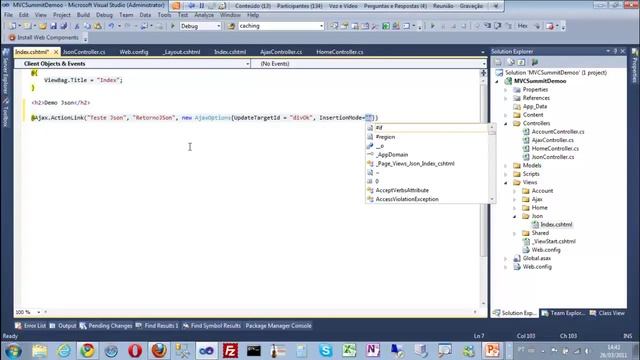Switch to the Web.config editor tab

tap(134, 52)
